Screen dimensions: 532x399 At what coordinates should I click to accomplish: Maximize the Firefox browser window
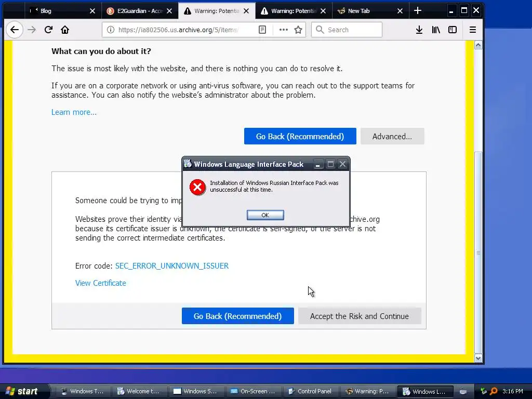464,11
